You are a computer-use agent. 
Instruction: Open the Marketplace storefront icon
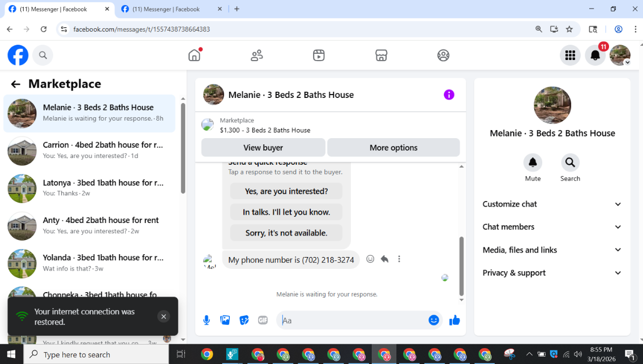(x=381, y=55)
